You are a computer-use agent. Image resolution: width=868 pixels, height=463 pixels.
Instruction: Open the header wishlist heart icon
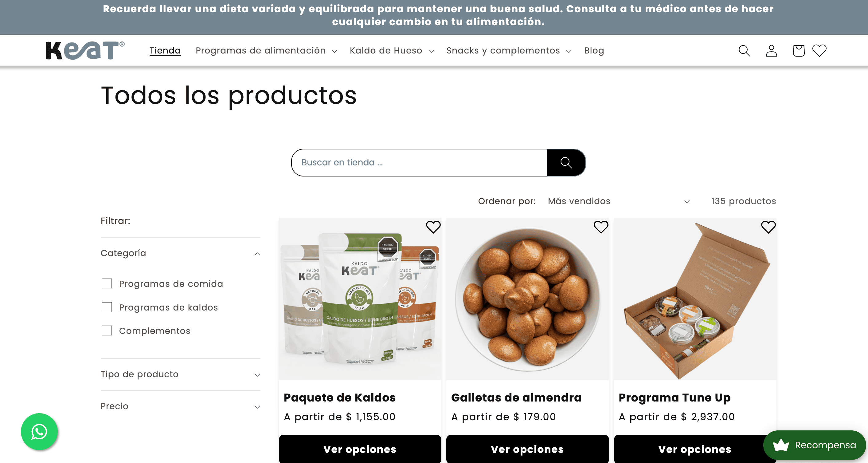(819, 51)
